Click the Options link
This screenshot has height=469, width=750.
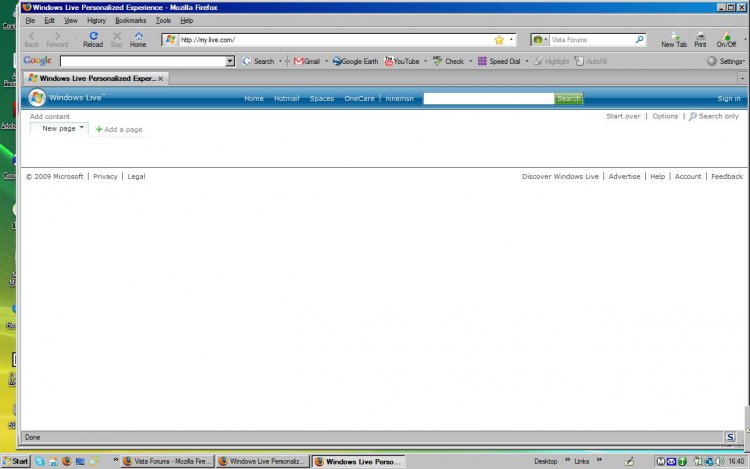[665, 116]
